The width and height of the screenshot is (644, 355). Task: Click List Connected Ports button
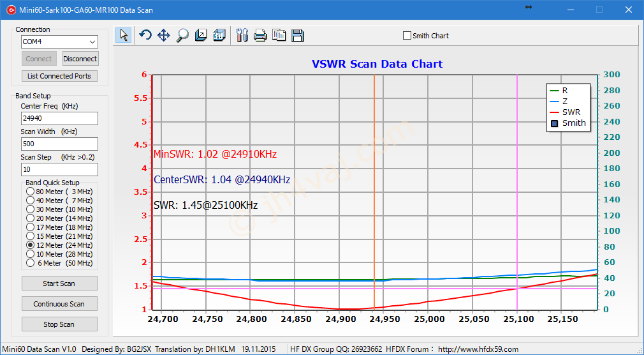[x=59, y=76]
